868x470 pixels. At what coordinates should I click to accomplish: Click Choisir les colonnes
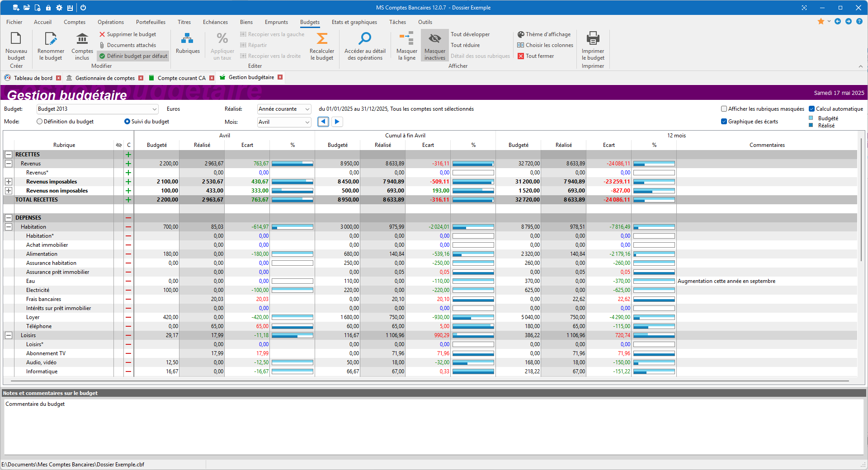545,45
